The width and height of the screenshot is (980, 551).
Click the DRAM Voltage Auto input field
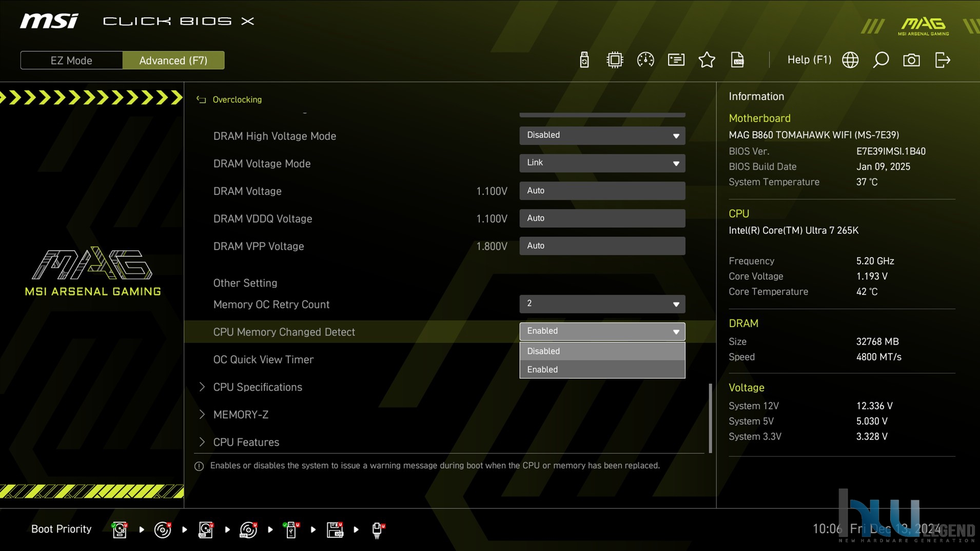click(x=602, y=191)
